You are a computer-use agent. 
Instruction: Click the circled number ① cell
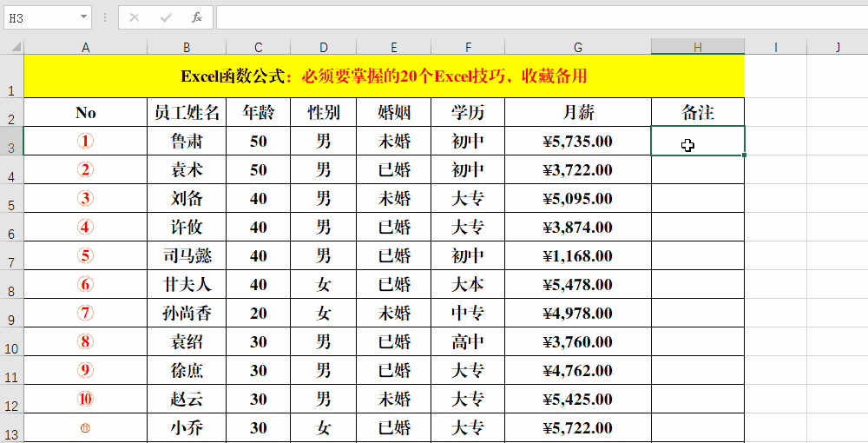tap(85, 141)
